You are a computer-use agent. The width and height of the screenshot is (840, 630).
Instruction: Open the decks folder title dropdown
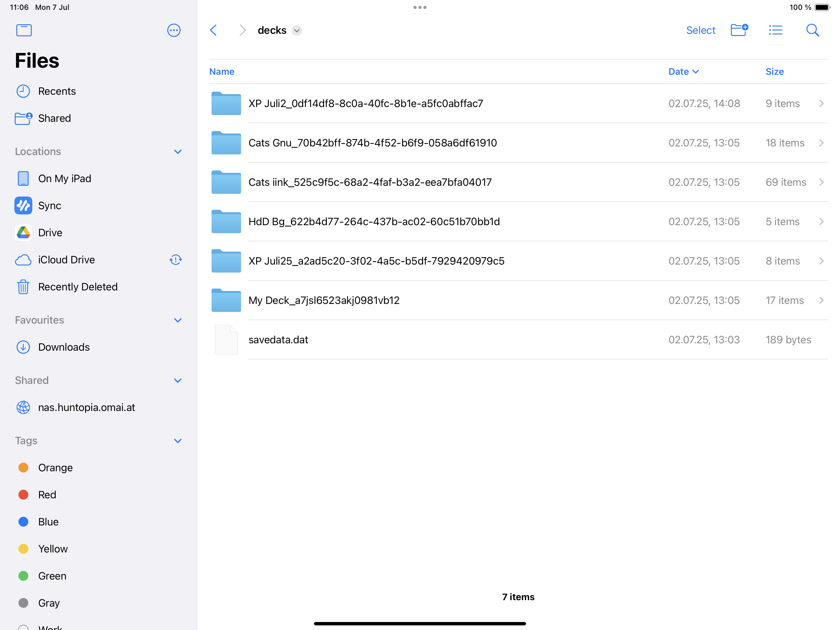point(297,30)
